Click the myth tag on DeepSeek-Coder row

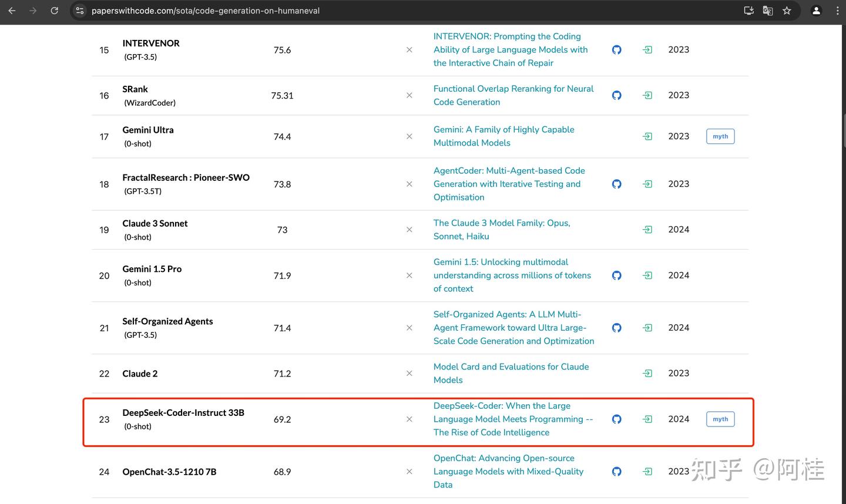[720, 419]
